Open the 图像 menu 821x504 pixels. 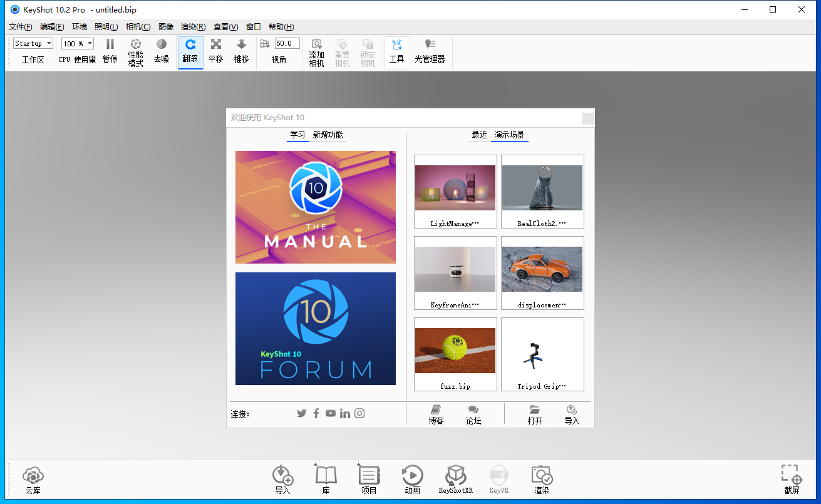tap(166, 27)
